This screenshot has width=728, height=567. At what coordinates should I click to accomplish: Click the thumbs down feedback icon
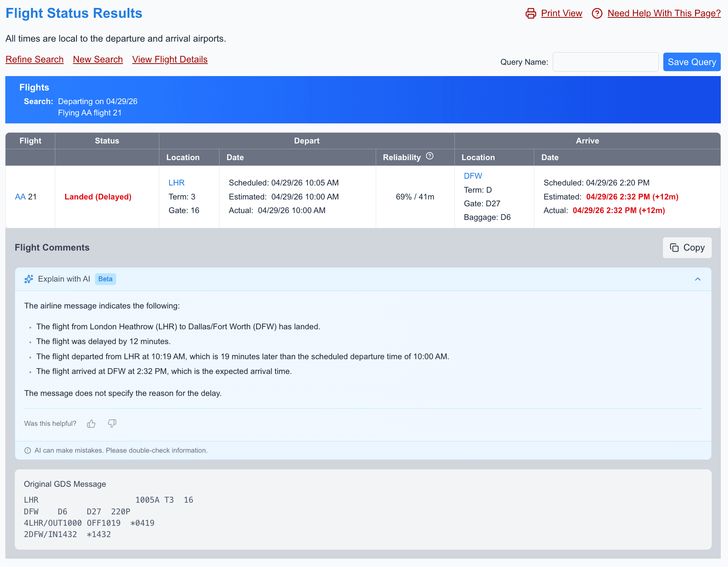pyautogui.click(x=112, y=424)
